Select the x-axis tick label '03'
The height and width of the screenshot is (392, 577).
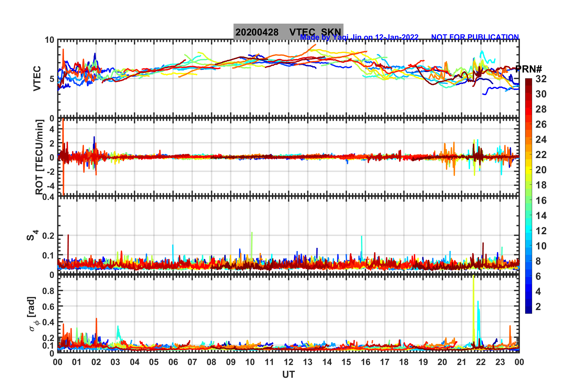click(x=115, y=362)
